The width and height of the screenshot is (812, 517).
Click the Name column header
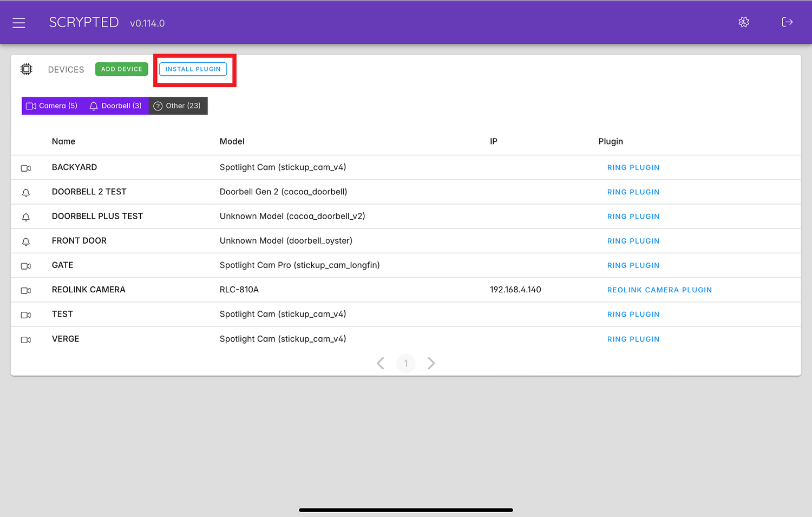pos(63,141)
